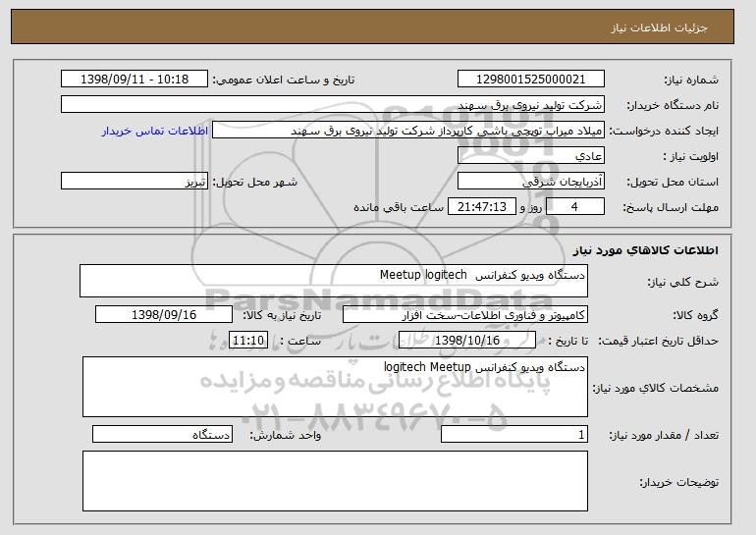Click label استان محل تحویل
Screen dimensions: 756x535
tap(673, 182)
